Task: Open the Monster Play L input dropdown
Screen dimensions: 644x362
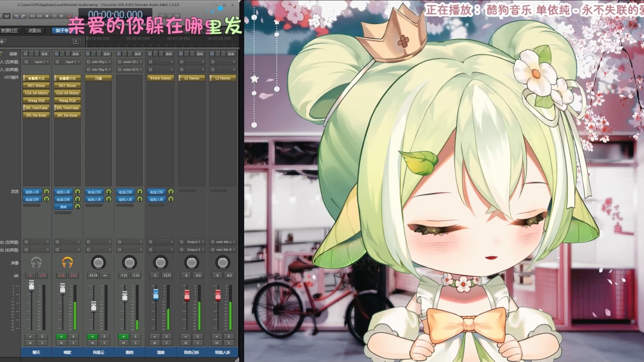Action: (x=98, y=62)
